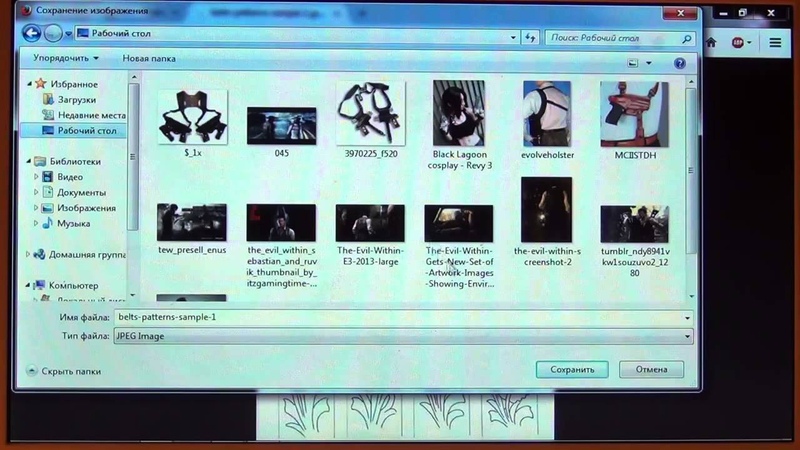Click the scroll-down arrow of file list
The width and height of the screenshot is (800, 450).
coord(691,296)
